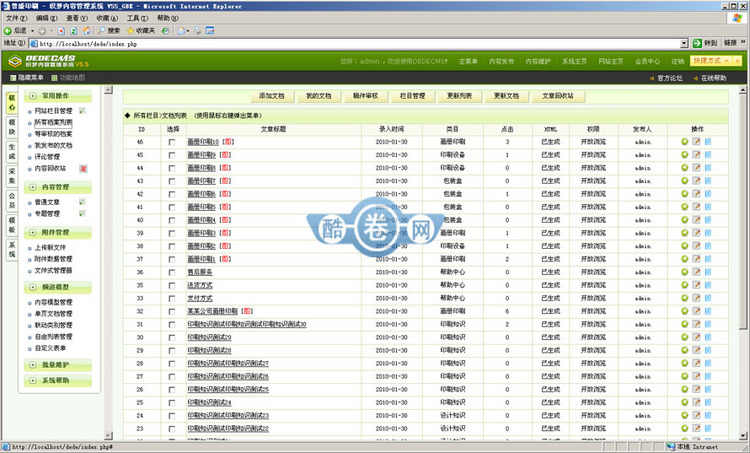Click green circle icon in row ID 32
The height and width of the screenshot is (453, 750).
[684, 311]
